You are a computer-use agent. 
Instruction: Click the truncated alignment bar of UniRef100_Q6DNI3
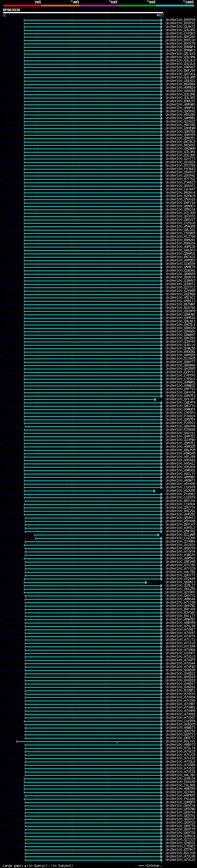coord(86,582)
